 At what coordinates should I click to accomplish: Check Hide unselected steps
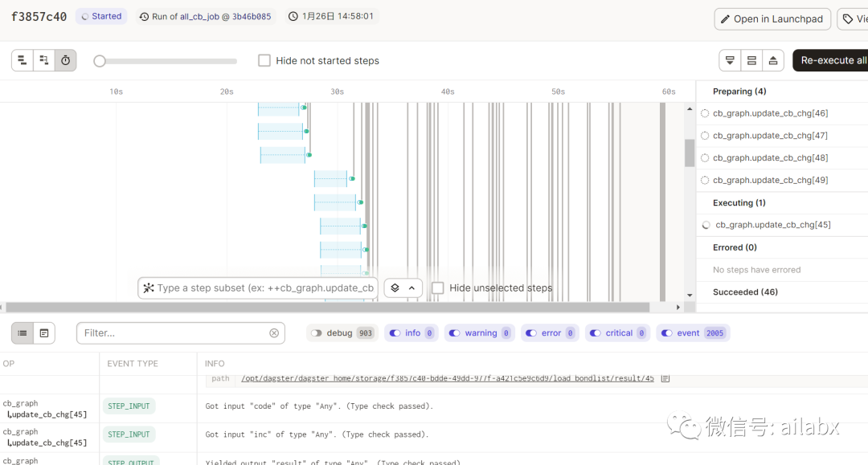437,288
